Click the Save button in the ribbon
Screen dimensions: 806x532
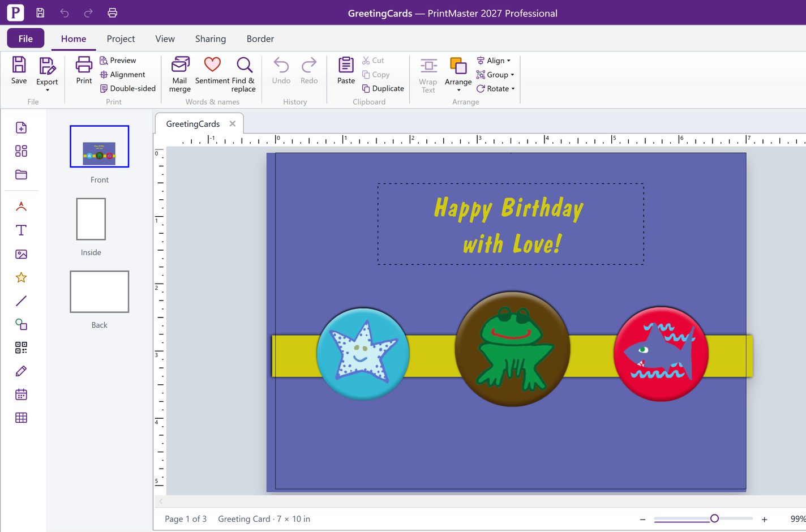(x=19, y=71)
